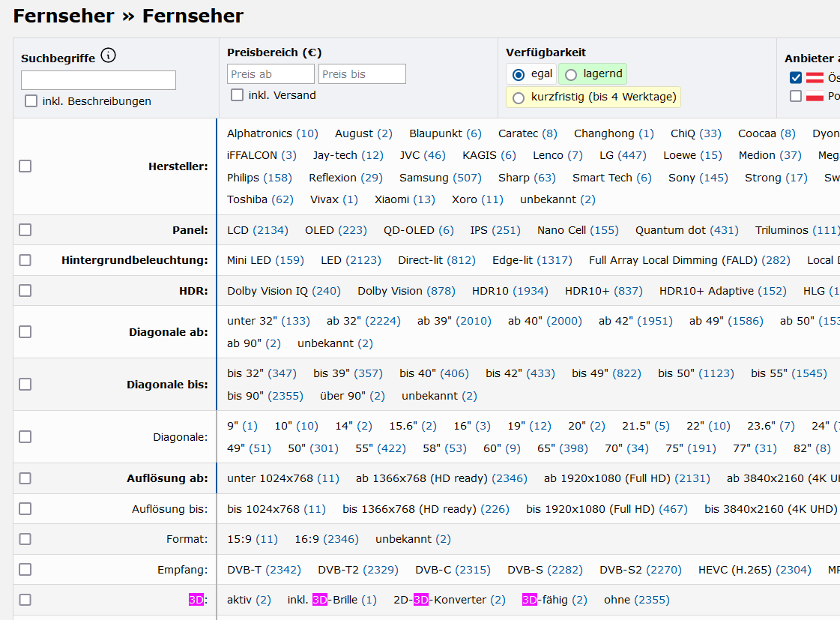
Task: Filter panel type Quantum dot (431)
Action: point(687,230)
